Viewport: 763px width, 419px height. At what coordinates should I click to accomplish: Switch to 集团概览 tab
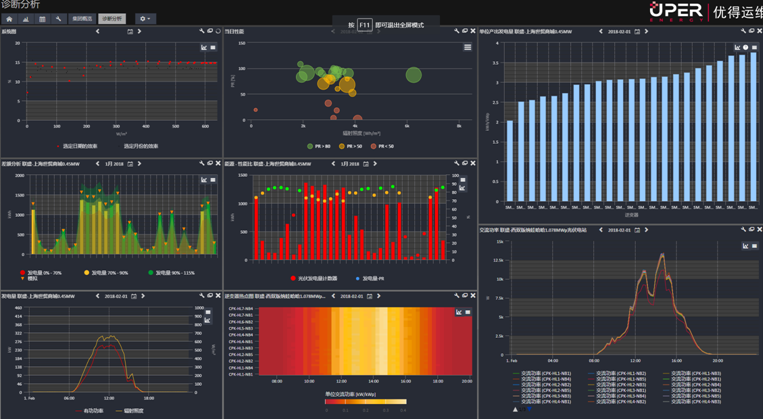click(x=82, y=19)
